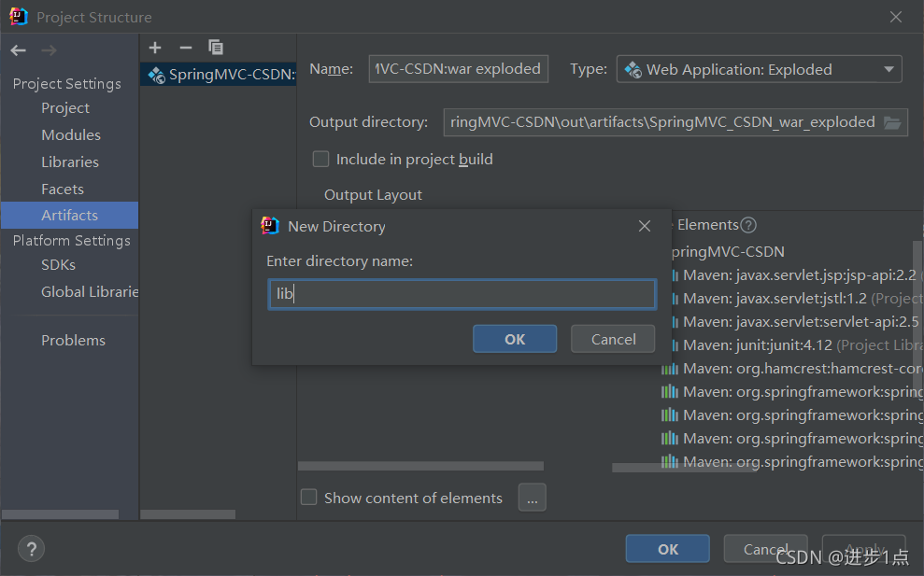This screenshot has width=924, height=576.
Task: Click the Project Settings heading
Action: [x=67, y=84]
